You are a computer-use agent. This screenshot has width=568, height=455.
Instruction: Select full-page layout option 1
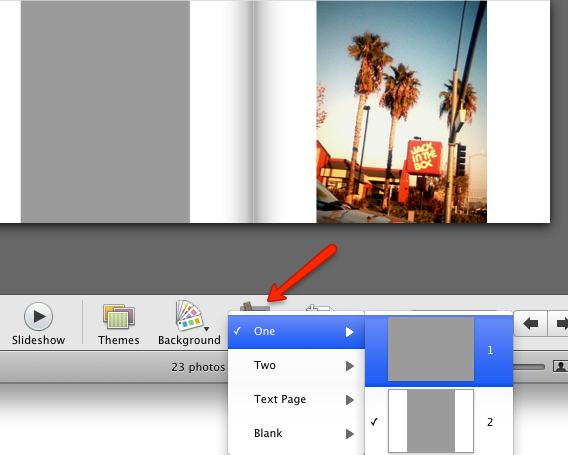coord(439,350)
